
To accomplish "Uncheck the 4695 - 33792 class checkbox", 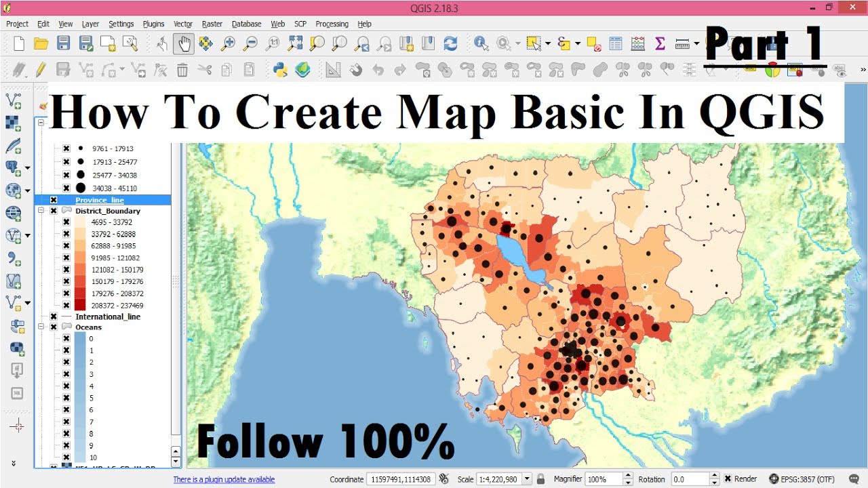I will pyautogui.click(x=66, y=222).
